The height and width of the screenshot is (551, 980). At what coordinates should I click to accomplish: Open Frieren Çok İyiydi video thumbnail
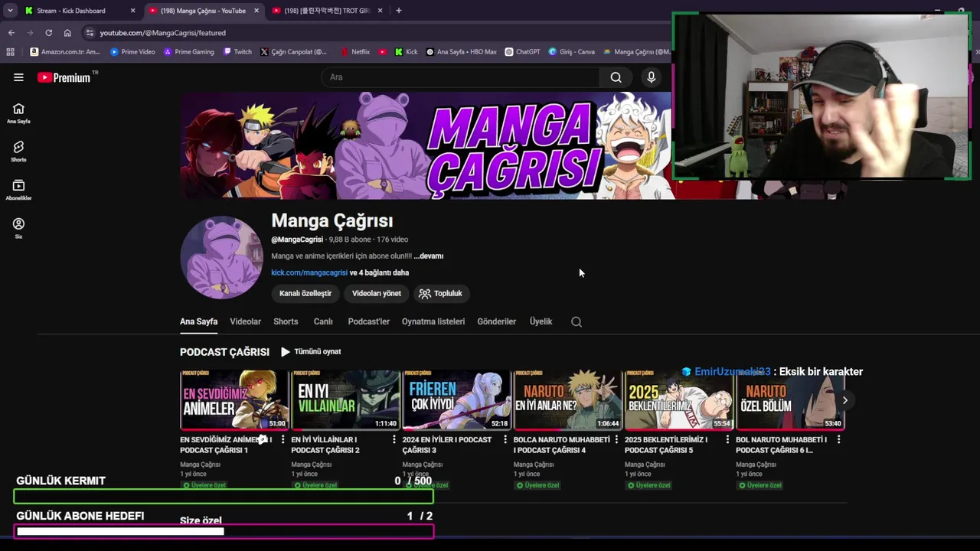[456, 400]
